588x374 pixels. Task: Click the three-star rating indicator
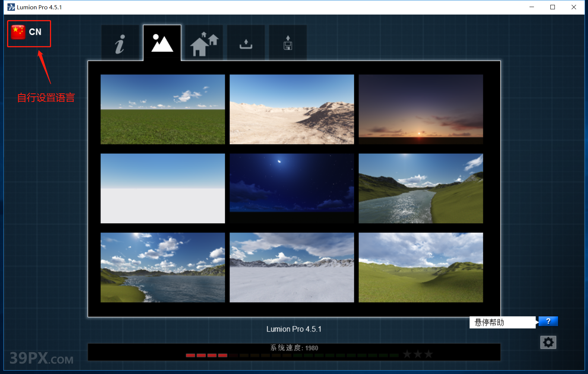coord(418,354)
